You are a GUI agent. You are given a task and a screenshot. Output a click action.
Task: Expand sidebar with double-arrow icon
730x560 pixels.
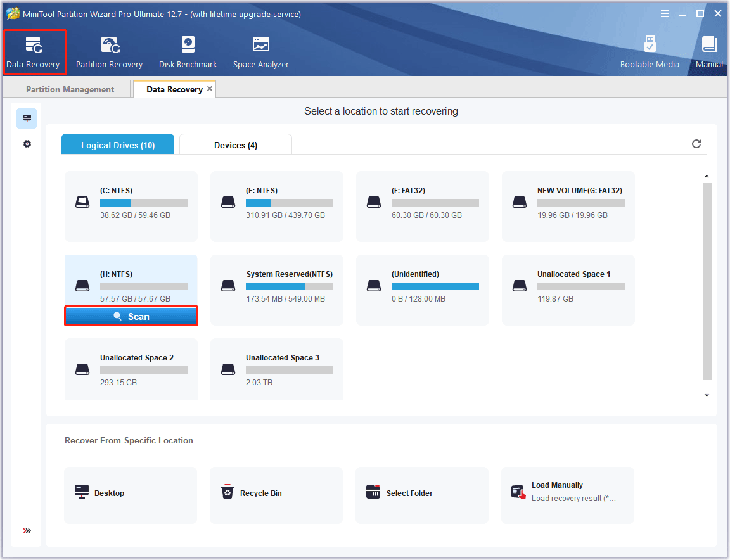click(27, 531)
